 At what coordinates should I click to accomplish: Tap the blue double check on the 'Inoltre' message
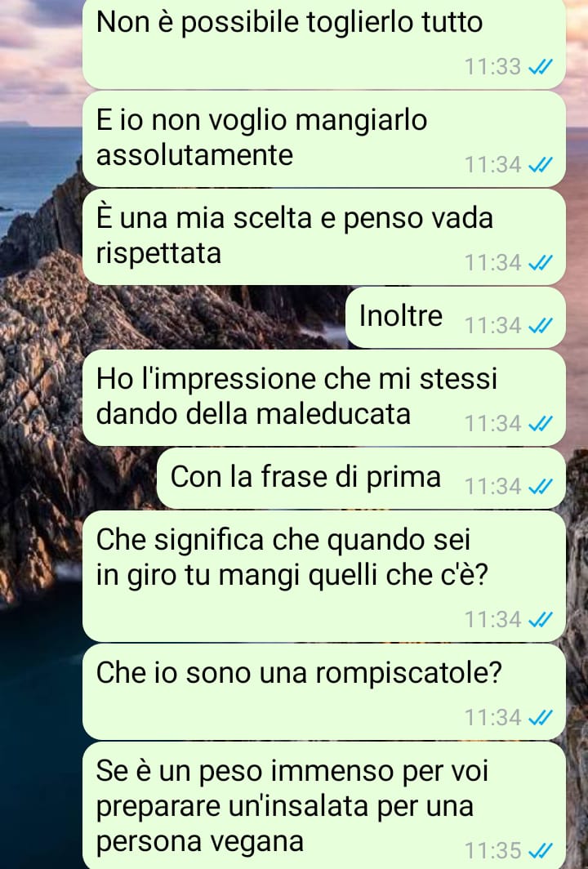pyautogui.click(x=541, y=326)
